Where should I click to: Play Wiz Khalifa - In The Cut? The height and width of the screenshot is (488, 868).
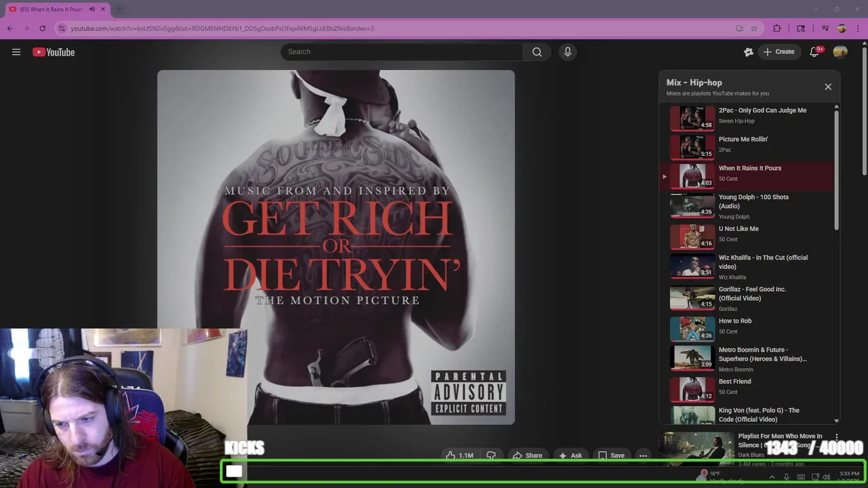[x=747, y=268]
